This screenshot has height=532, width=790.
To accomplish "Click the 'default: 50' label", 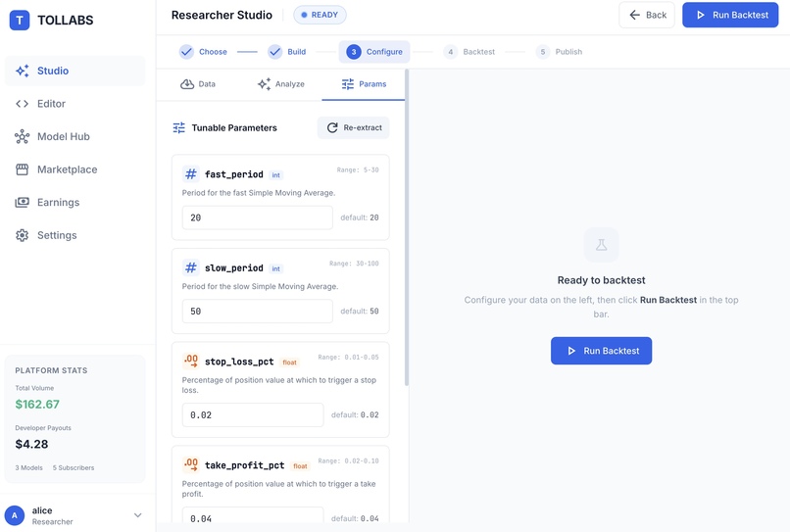I will [360, 312].
